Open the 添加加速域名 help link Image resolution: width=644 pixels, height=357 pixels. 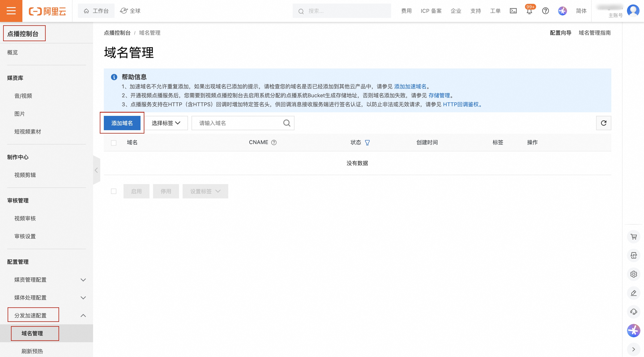[x=410, y=86]
